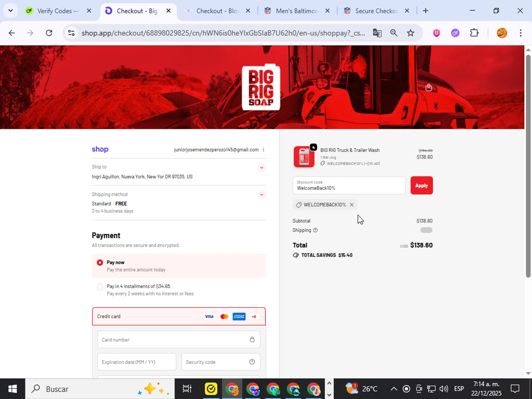Switch to the Secure Checkout tab
Viewport: 532px width, 399px height.
tap(376, 11)
